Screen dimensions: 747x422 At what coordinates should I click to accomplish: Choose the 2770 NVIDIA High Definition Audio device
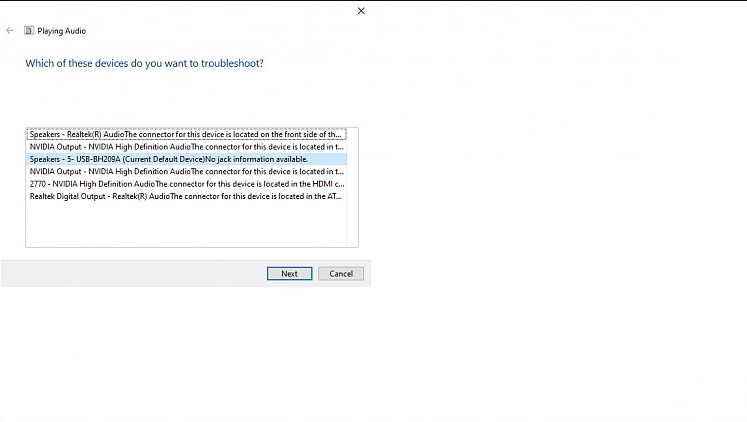(x=185, y=184)
